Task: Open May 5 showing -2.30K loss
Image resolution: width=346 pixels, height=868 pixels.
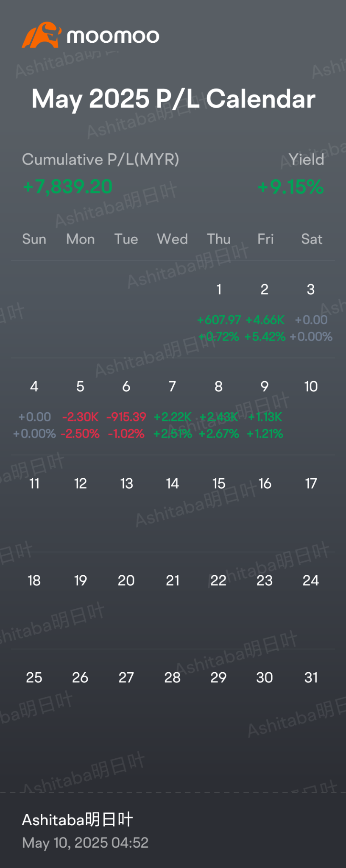Action: pos(80,410)
